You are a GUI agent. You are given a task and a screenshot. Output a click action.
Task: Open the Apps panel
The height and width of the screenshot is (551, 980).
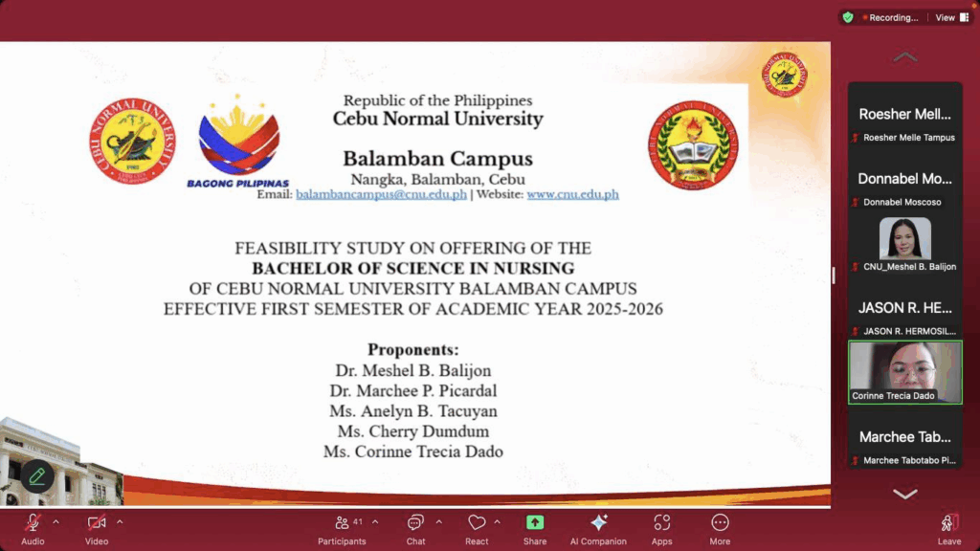point(662,529)
